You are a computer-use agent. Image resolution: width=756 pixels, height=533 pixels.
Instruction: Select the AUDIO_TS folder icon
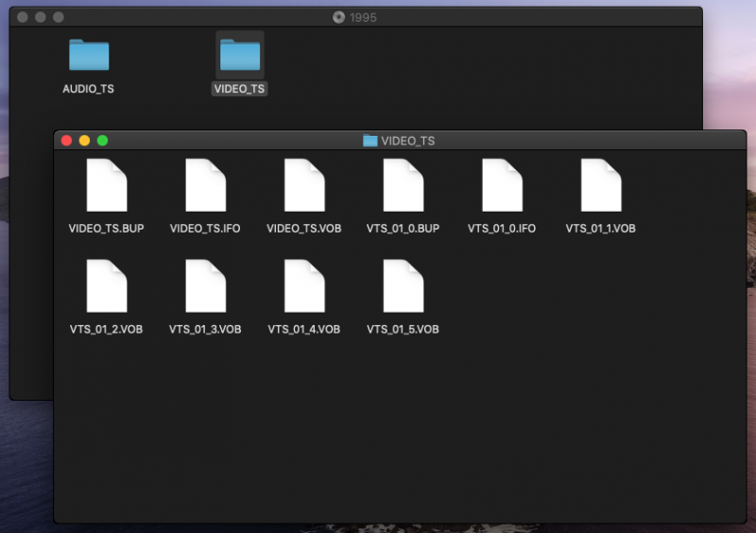point(89,55)
